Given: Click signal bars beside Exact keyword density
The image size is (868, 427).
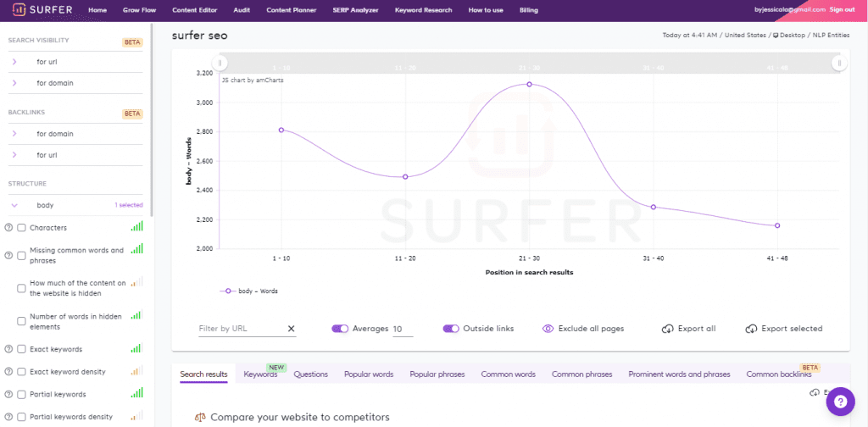Looking at the screenshot, I should coord(136,370).
